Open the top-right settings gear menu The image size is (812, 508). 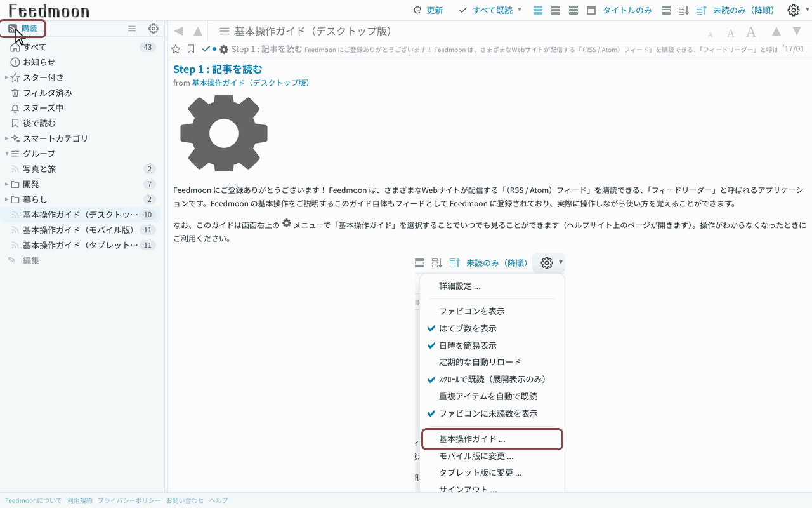click(794, 10)
